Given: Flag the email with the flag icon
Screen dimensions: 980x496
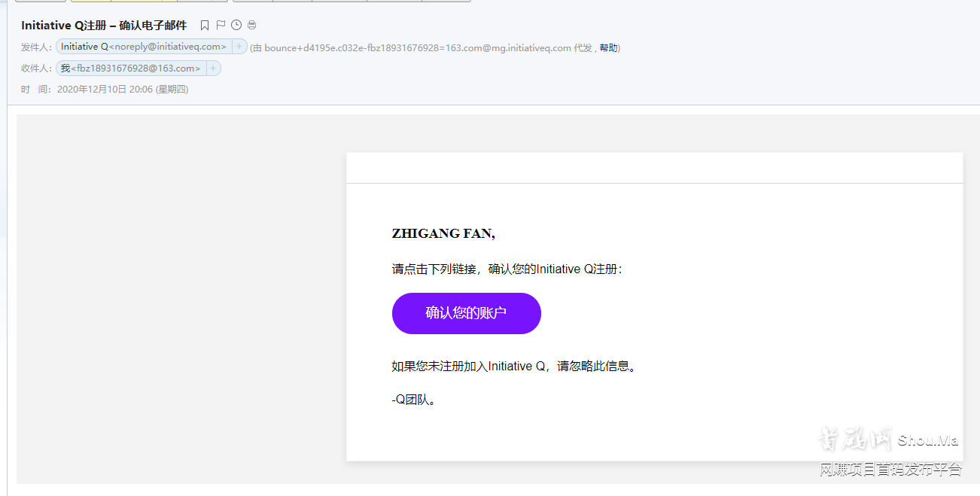Looking at the screenshot, I should point(221,25).
